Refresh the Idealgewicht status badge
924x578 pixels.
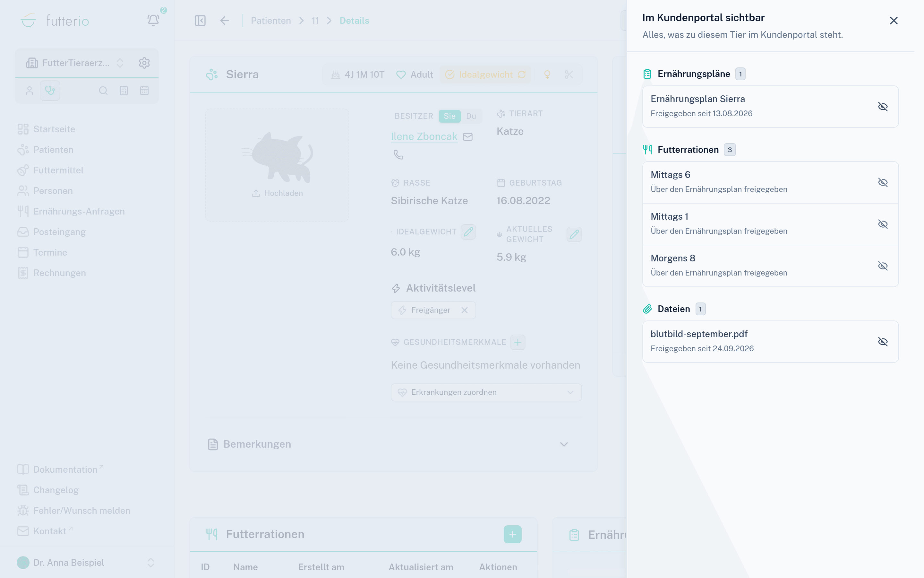522,74
